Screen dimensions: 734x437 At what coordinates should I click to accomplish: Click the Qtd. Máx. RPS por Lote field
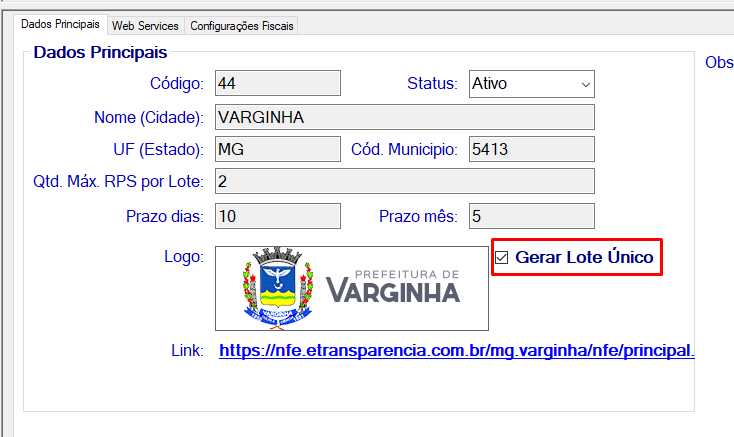[x=405, y=181]
